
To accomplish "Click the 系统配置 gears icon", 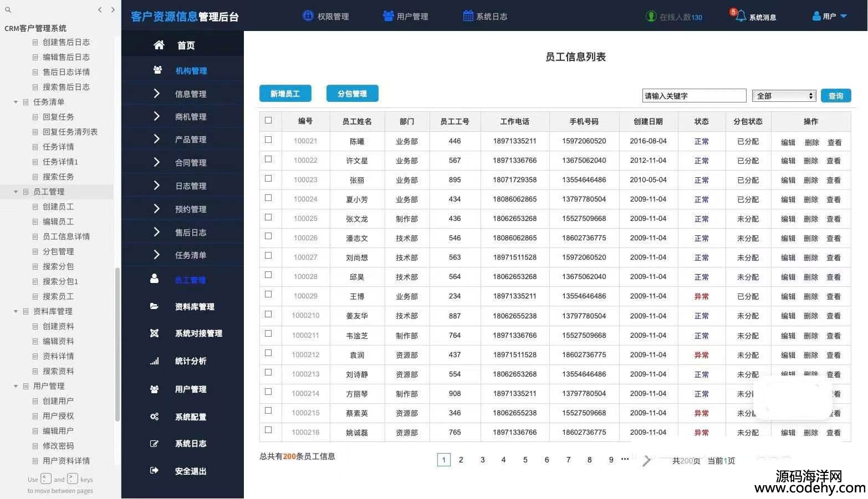I will [x=154, y=416].
